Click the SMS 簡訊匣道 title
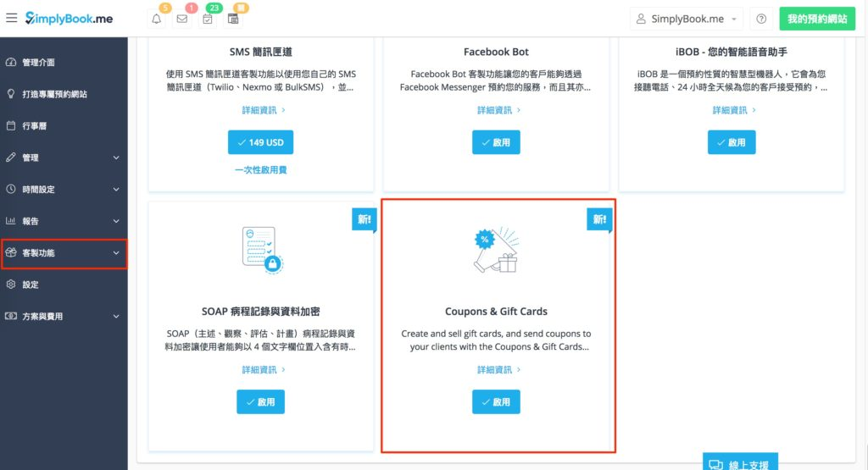This screenshot has width=868, height=470. [x=261, y=52]
